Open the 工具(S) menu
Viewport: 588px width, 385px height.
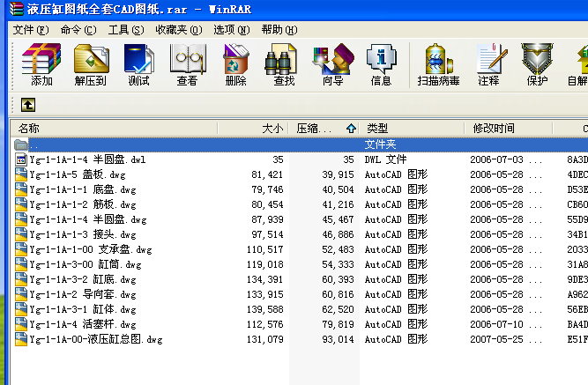pyautogui.click(x=126, y=30)
